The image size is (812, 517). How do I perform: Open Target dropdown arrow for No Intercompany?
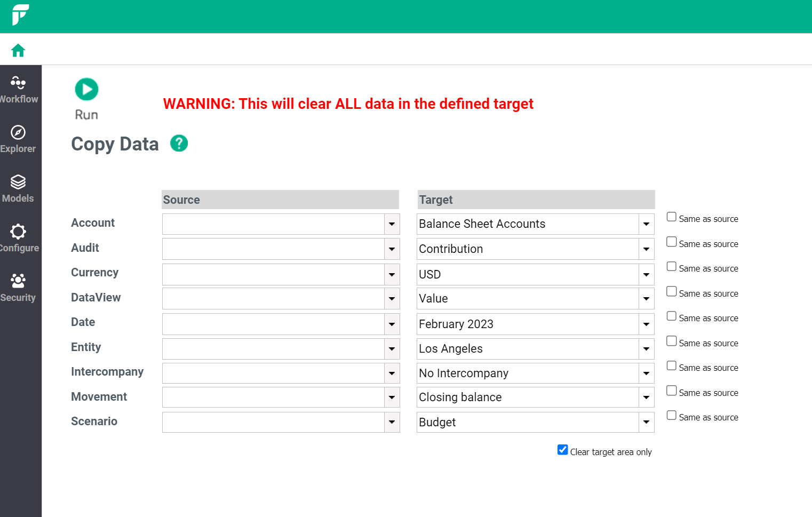click(647, 373)
